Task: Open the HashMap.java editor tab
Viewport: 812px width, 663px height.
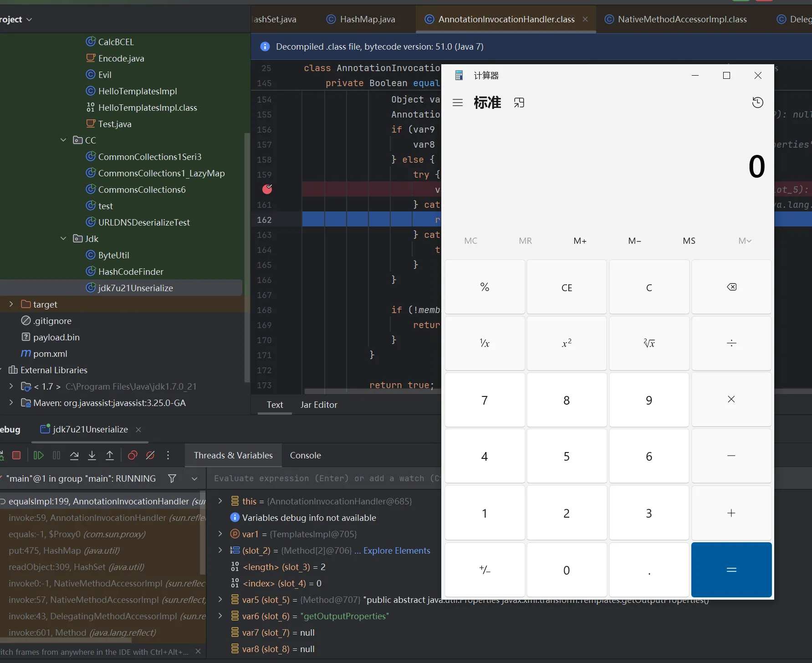Action: [x=367, y=19]
